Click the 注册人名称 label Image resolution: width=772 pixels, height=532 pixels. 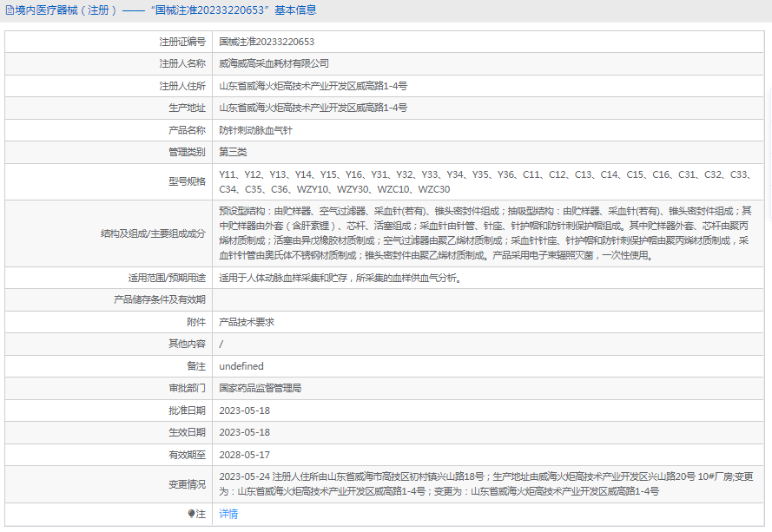(182, 63)
